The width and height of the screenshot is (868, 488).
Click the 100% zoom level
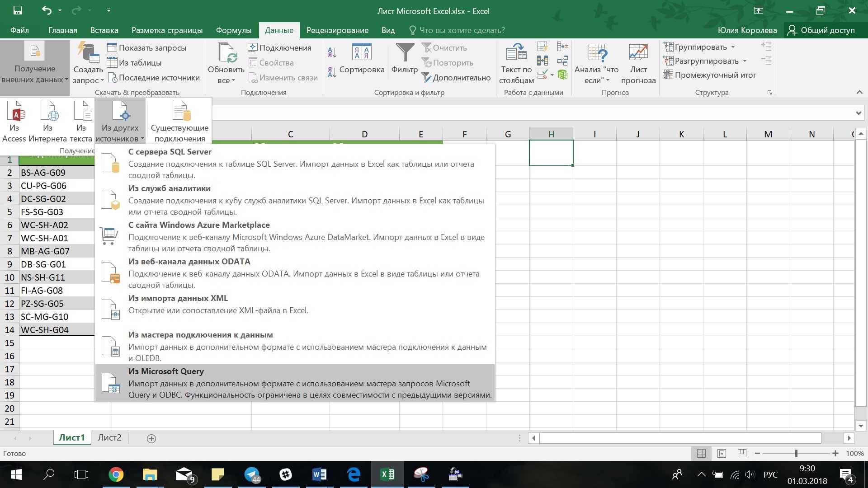tap(854, 453)
